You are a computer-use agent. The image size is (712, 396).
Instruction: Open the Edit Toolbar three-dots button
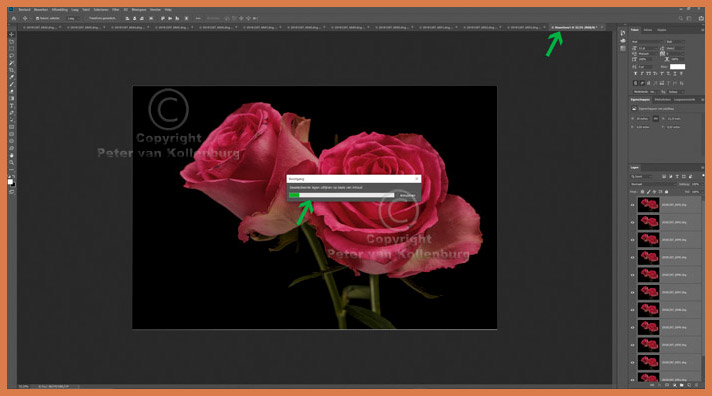(12, 169)
